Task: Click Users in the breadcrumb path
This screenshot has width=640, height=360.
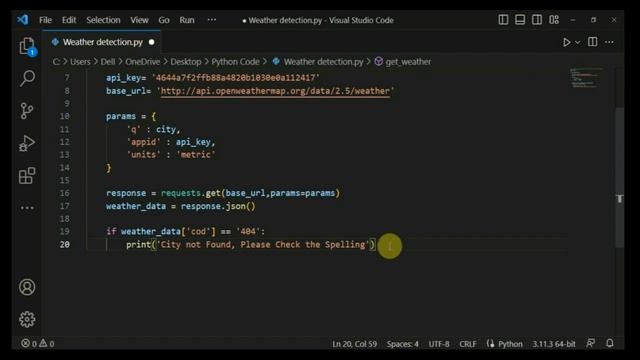Action: tap(80, 62)
